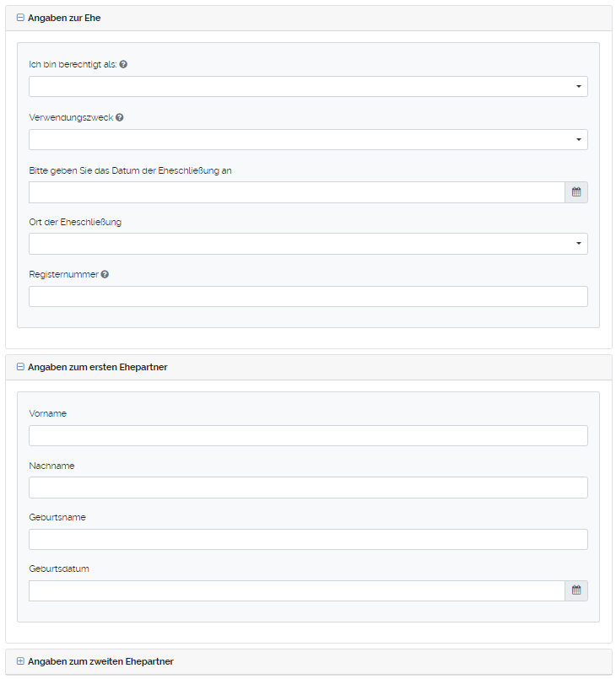The image size is (616, 679).
Task: Click 'Angaben zum zweiten Ehepartner' heading text
Action: click(100, 661)
